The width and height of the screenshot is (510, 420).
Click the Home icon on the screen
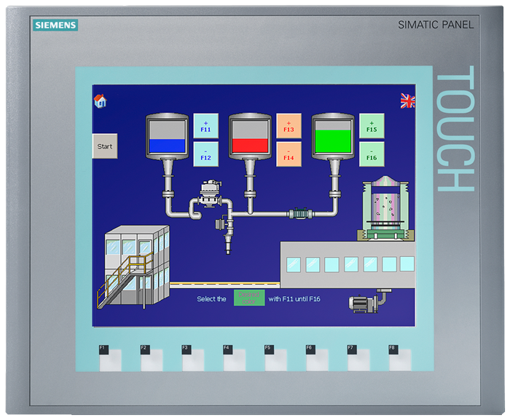101,101
